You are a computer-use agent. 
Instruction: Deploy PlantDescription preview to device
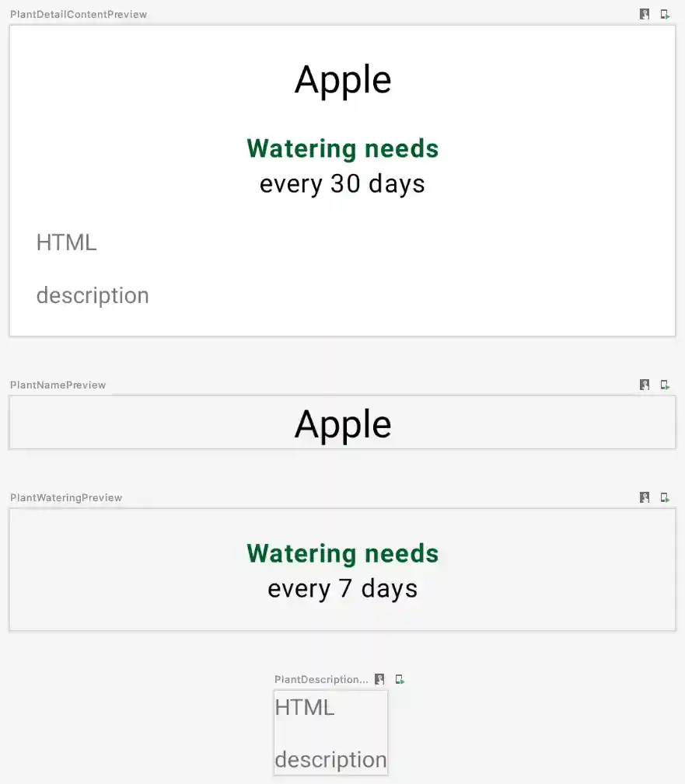(400, 679)
